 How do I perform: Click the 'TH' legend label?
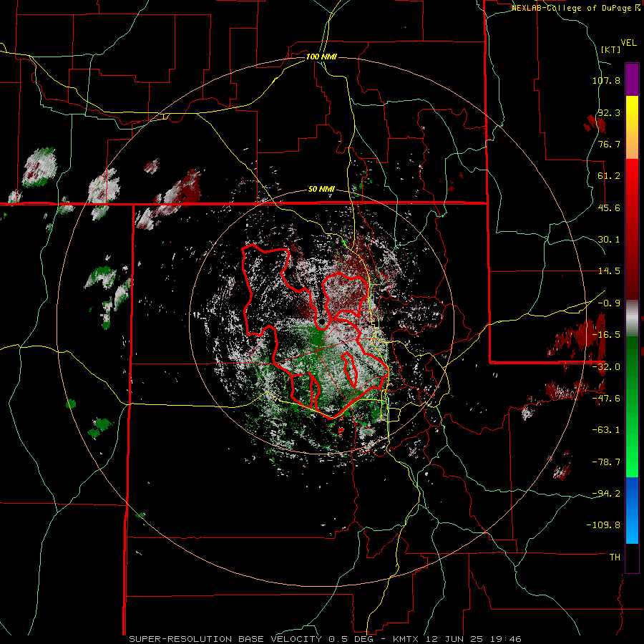(x=615, y=557)
